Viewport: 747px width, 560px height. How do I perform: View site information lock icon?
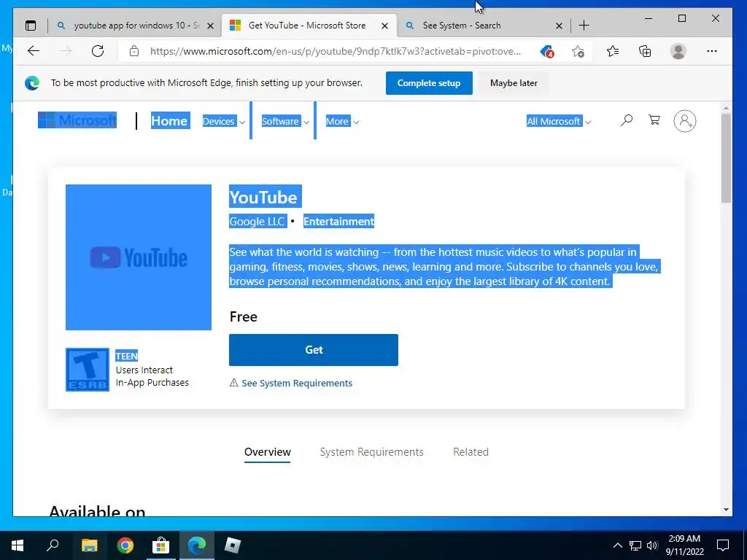[134, 51]
